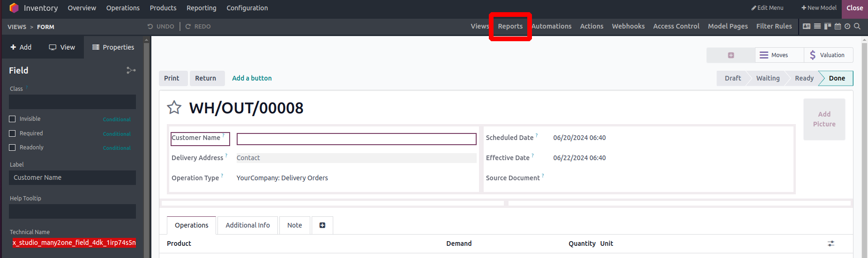Select the Additional Info notebook tab
This screenshot has height=258, width=868.
click(247, 225)
